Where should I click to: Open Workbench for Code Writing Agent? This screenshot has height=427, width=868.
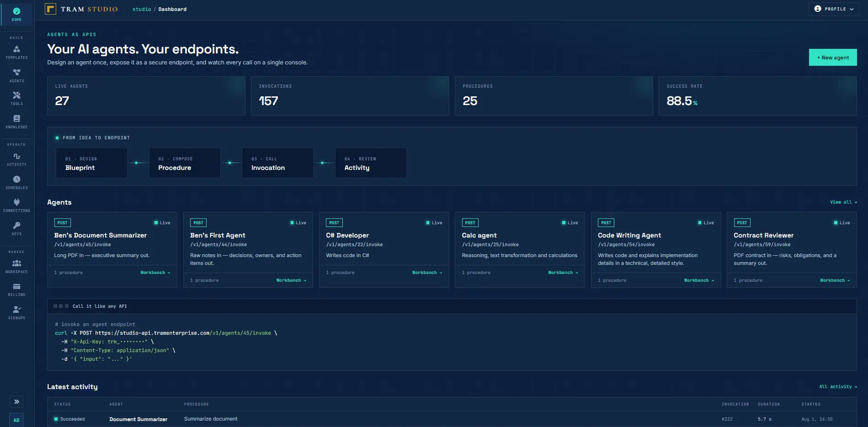(699, 280)
